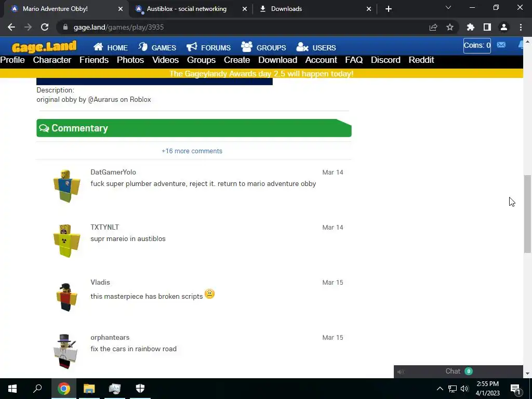Viewport: 532px width, 399px height.
Task: Open Videos in black submenu
Action: [x=165, y=60]
